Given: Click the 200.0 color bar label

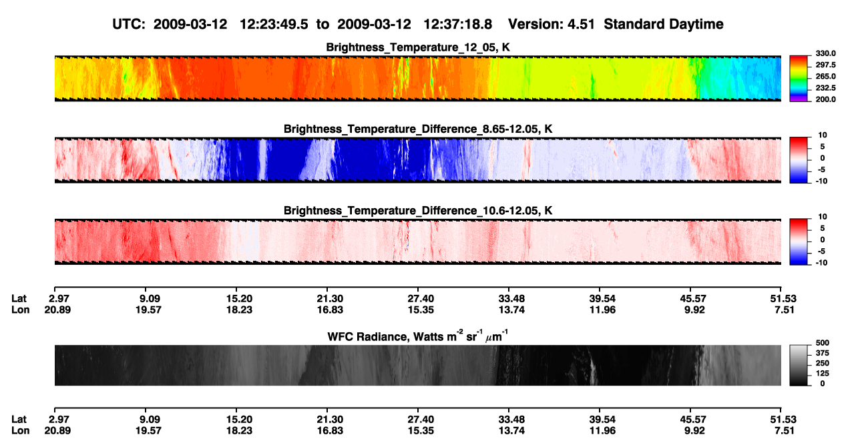Looking at the screenshot, I should point(826,99).
